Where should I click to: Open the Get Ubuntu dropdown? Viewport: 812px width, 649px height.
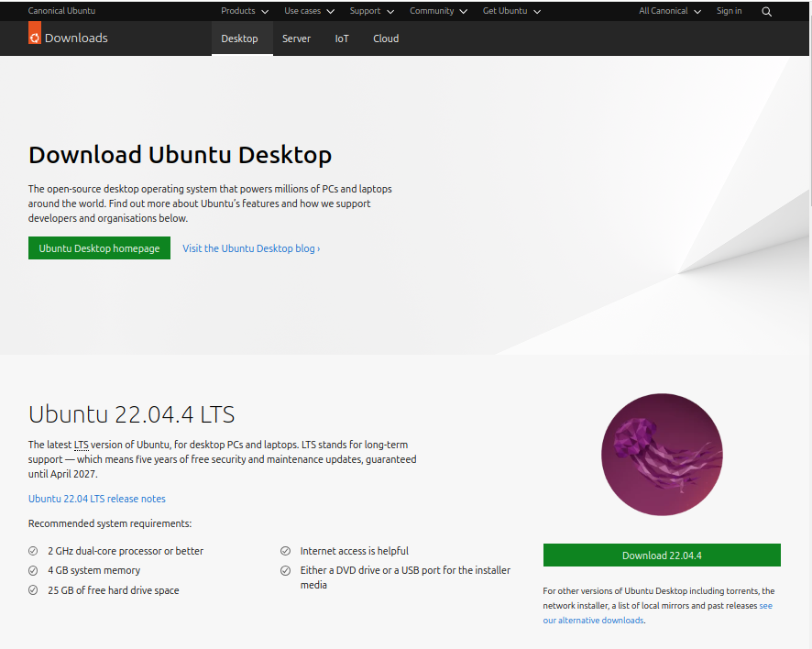click(x=511, y=11)
